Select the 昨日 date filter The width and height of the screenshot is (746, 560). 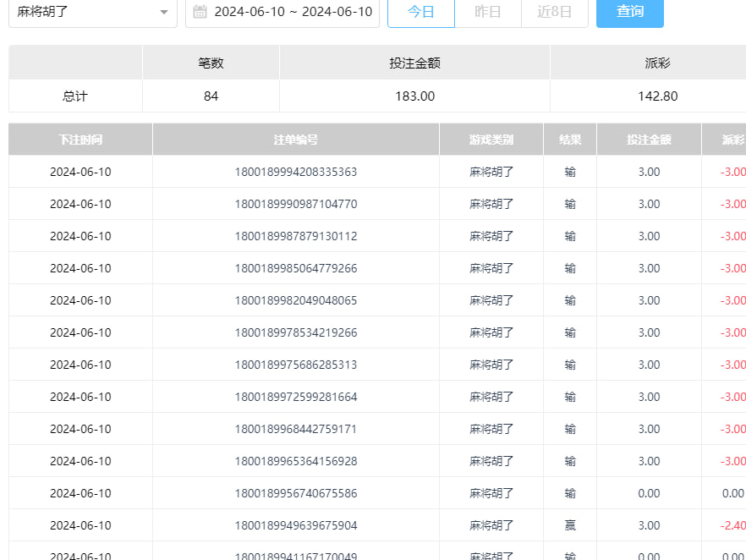click(488, 12)
